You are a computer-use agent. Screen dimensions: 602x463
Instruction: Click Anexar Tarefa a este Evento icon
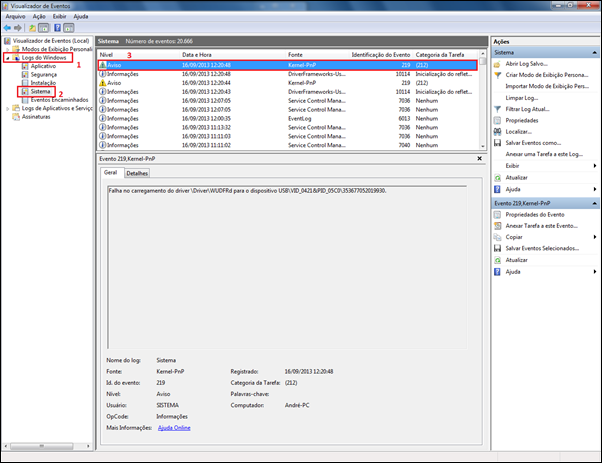(497, 226)
